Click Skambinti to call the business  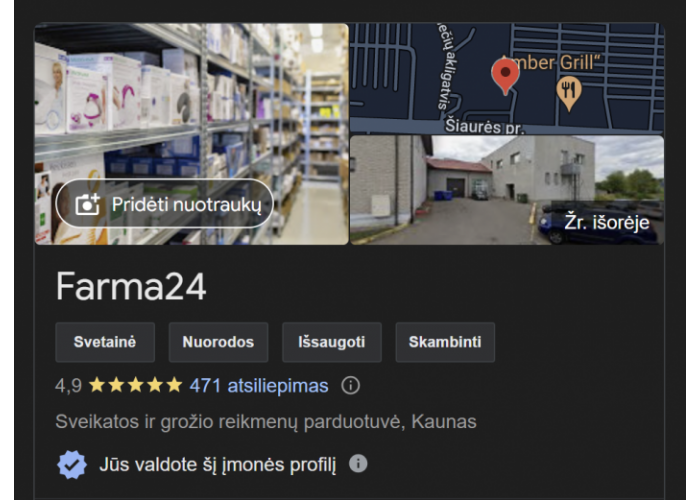pos(445,342)
